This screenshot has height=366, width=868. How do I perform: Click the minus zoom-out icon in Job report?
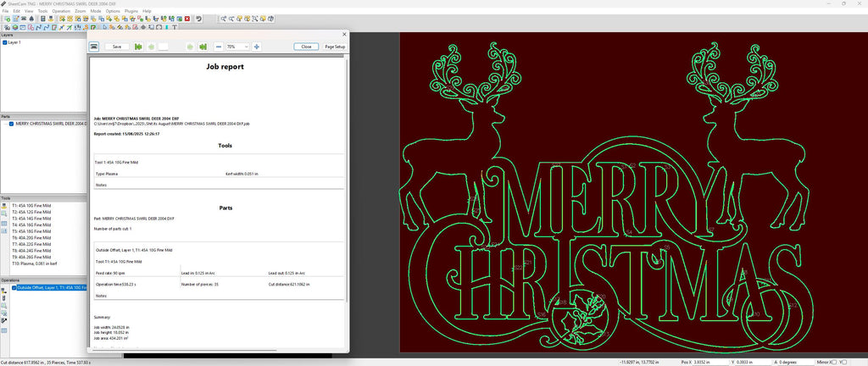pyautogui.click(x=219, y=47)
